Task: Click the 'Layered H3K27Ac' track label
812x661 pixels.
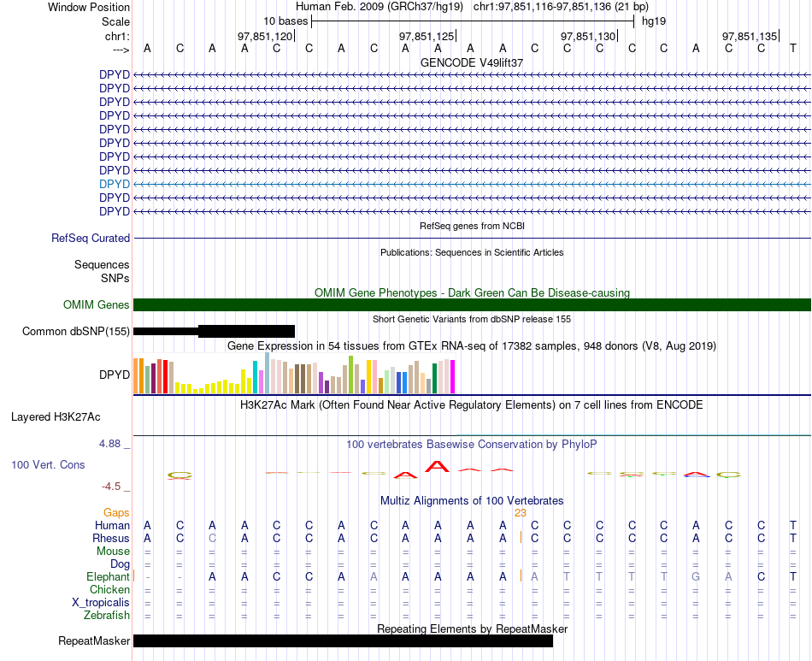Action: point(56,417)
